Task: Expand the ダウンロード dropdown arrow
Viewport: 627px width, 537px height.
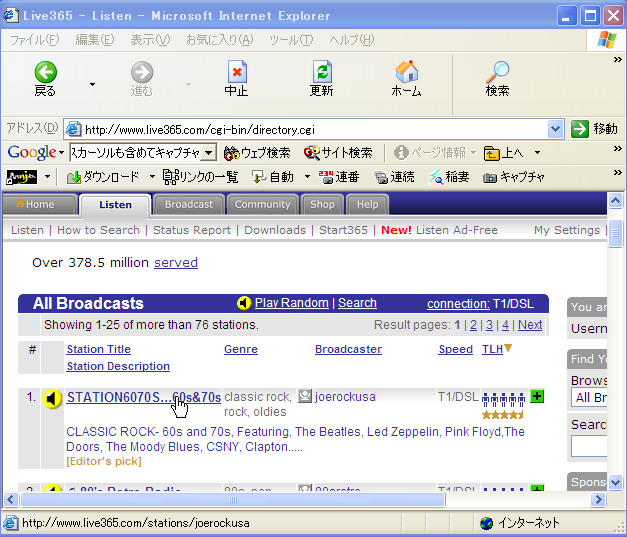Action: [152, 176]
